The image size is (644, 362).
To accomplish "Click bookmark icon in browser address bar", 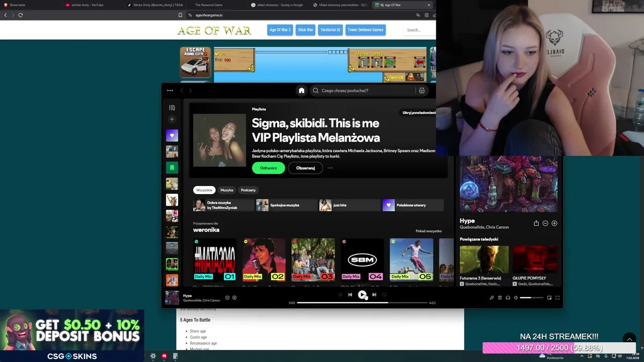I will (x=180, y=15).
